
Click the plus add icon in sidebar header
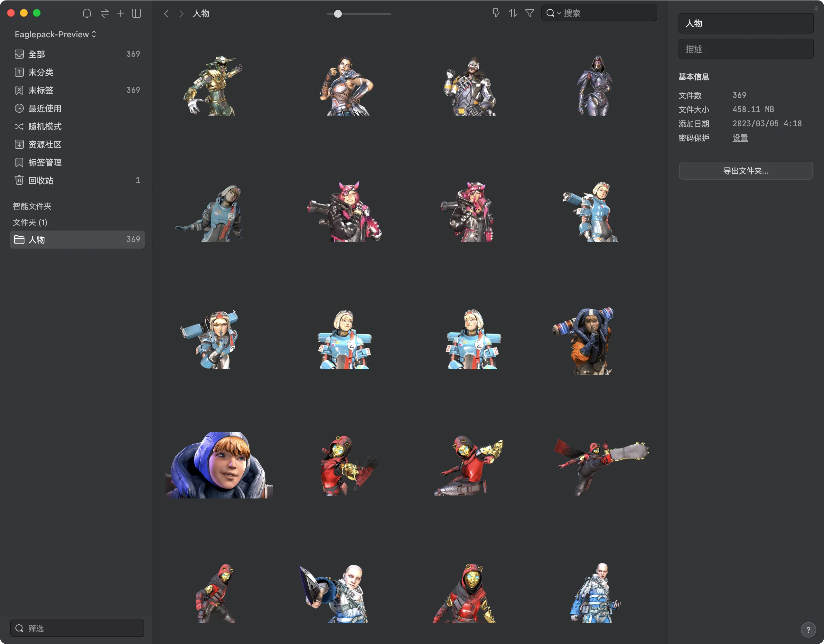[x=120, y=14]
